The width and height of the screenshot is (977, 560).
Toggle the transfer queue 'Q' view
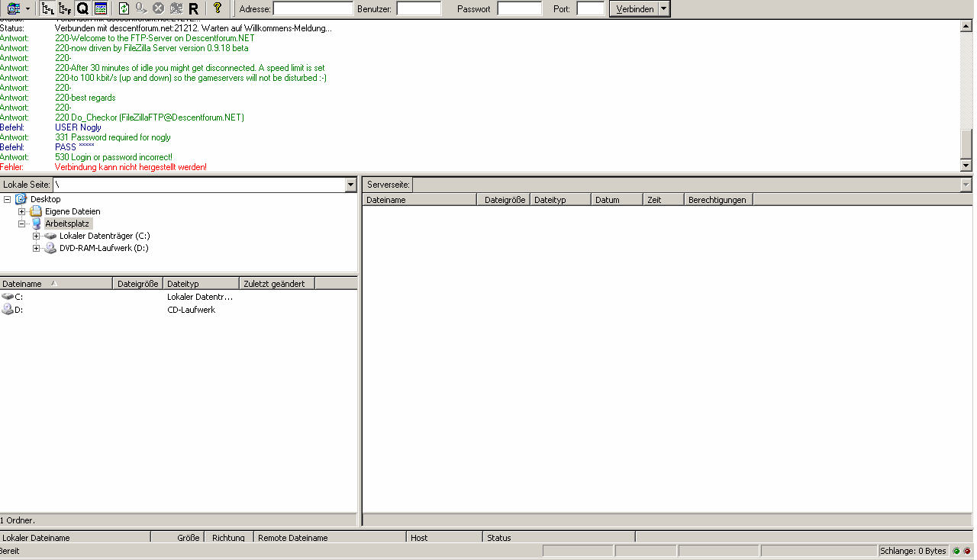tap(82, 8)
